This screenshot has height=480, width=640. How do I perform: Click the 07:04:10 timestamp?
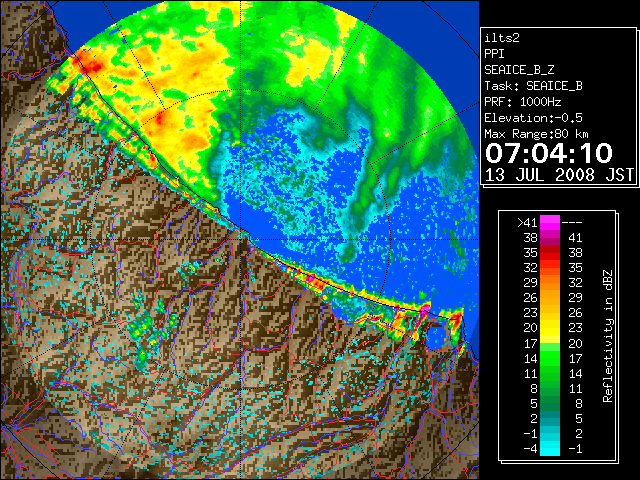[549, 153]
